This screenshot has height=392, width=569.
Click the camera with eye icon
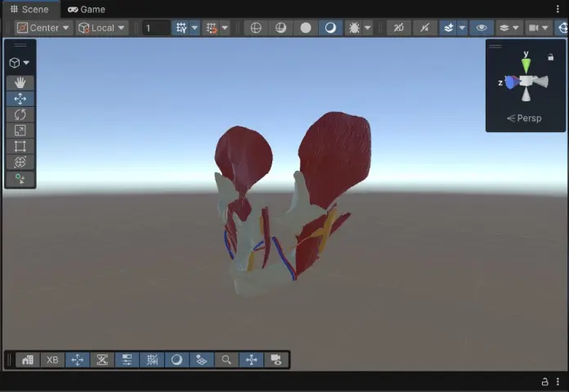point(276,359)
